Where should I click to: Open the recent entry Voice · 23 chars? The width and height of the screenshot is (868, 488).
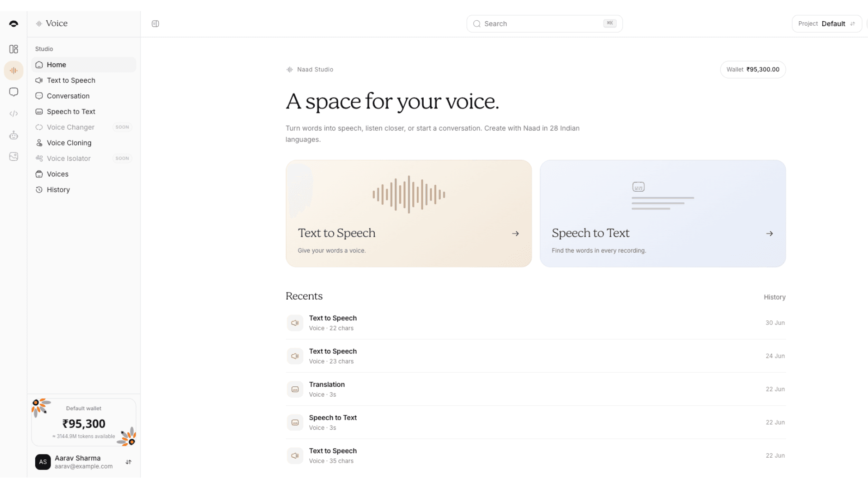[x=536, y=356]
